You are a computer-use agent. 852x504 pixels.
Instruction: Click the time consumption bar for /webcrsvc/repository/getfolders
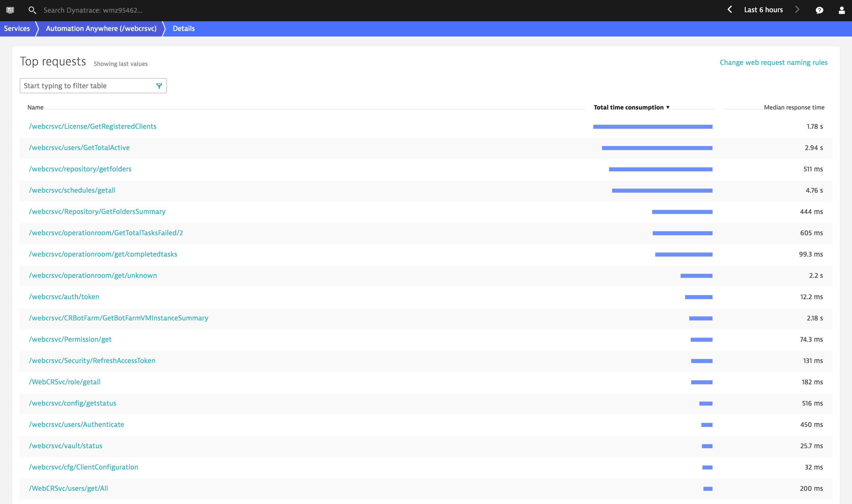click(x=661, y=169)
